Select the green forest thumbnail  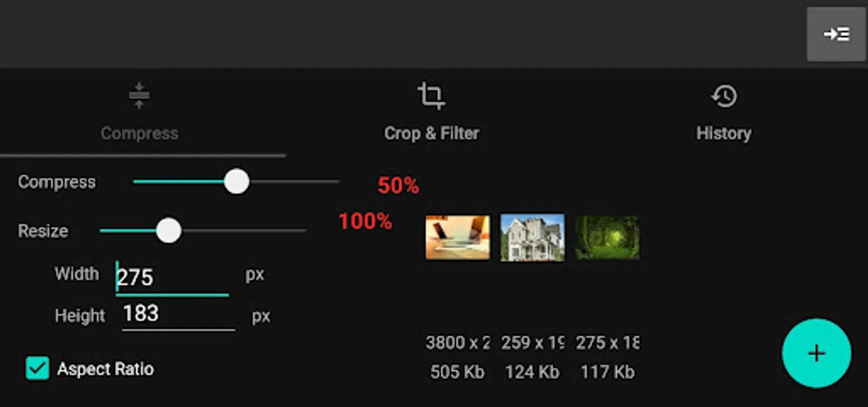click(607, 237)
